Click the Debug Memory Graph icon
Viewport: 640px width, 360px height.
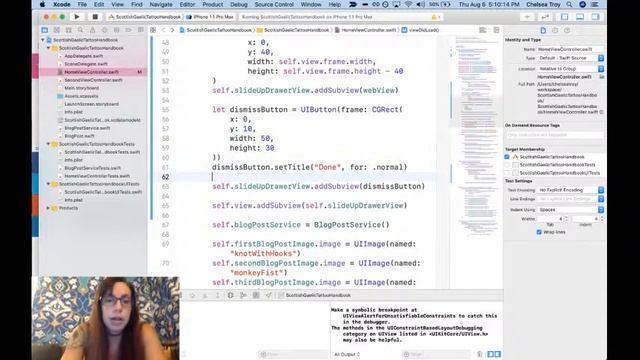pyautogui.click(x=243, y=295)
